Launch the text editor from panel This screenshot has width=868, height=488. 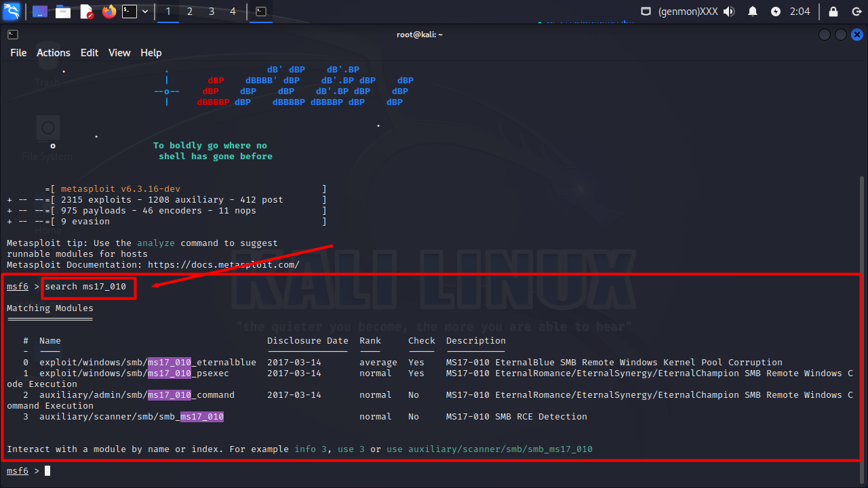(x=86, y=12)
